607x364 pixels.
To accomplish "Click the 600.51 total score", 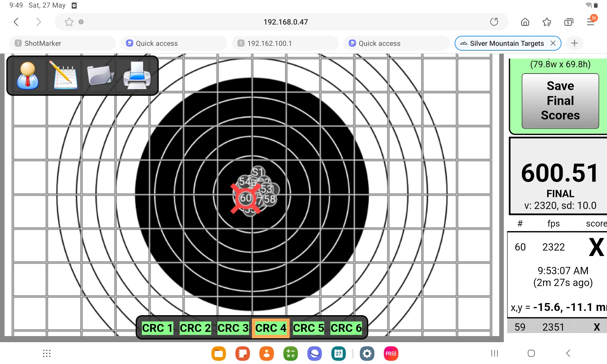I will point(560,173).
